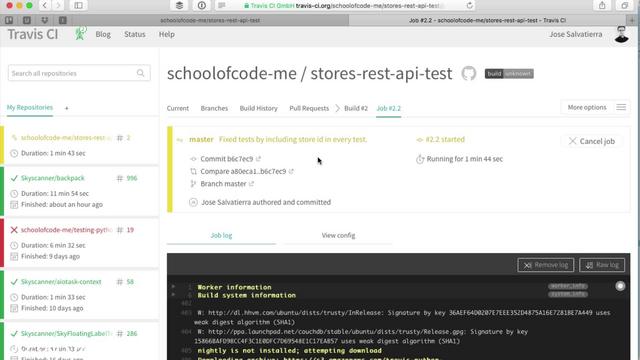Go back with browser back arrow

tap(44, 5)
